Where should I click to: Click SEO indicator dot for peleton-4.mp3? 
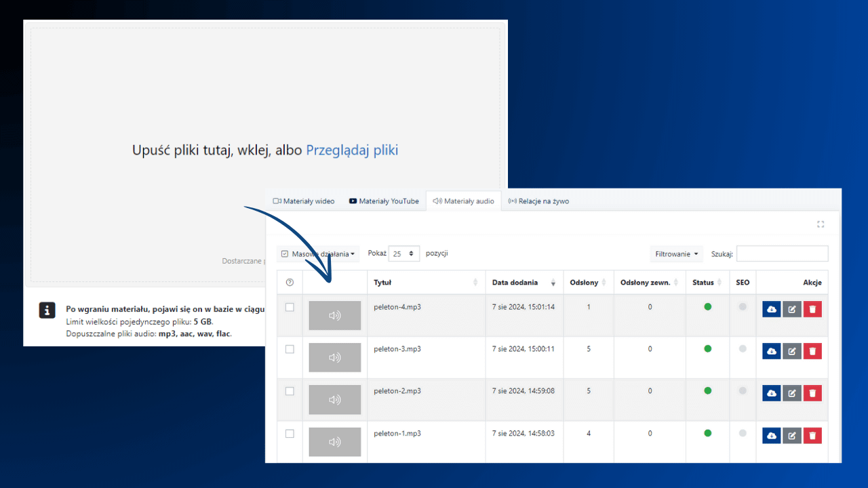point(743,307)
